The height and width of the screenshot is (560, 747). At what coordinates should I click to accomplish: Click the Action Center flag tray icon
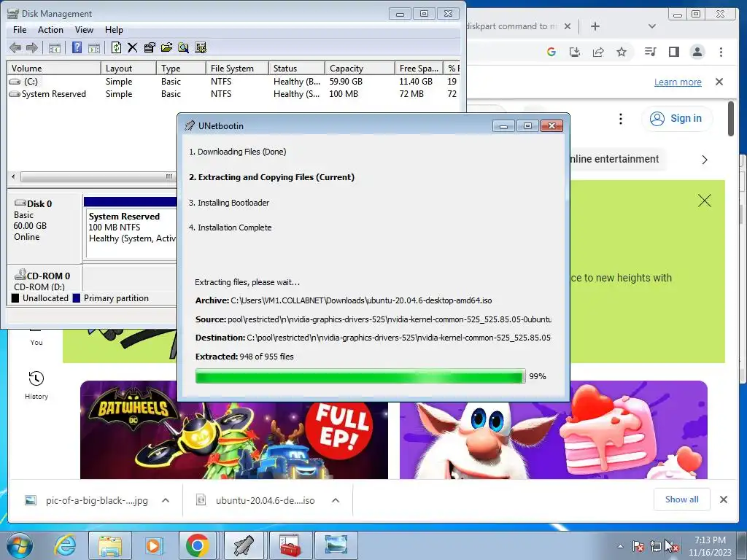[x=638, y=546]
